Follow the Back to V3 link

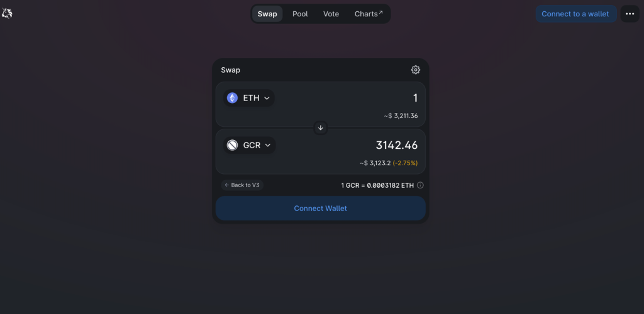click(x=242, y=185)
